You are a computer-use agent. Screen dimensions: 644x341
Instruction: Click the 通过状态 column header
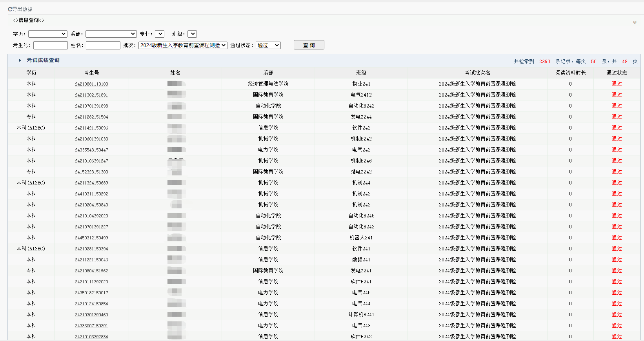click(x=617, y=73)
